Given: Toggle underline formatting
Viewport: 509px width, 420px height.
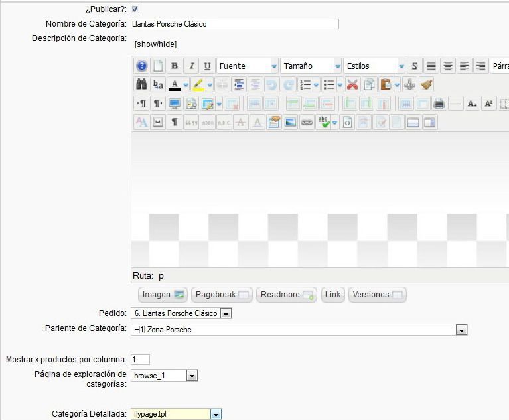Looking at the screenshot, I should [x=207, y=66].
